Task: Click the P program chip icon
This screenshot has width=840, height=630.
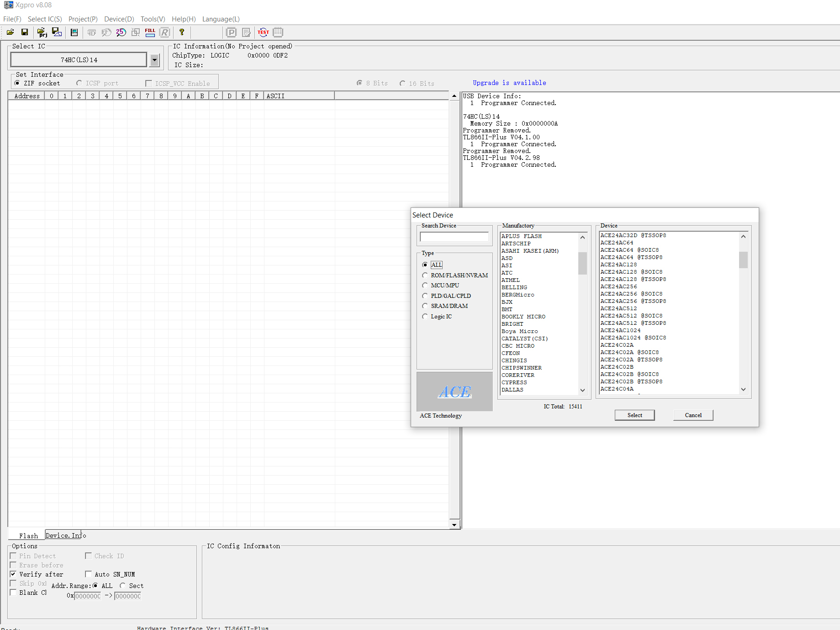Action: 232,32
